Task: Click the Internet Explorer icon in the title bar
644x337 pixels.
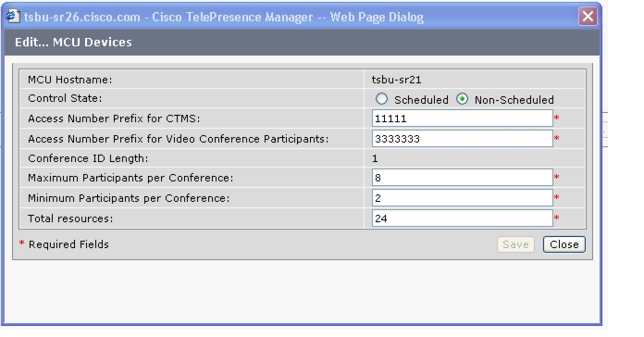Action: tap(13, 17)
